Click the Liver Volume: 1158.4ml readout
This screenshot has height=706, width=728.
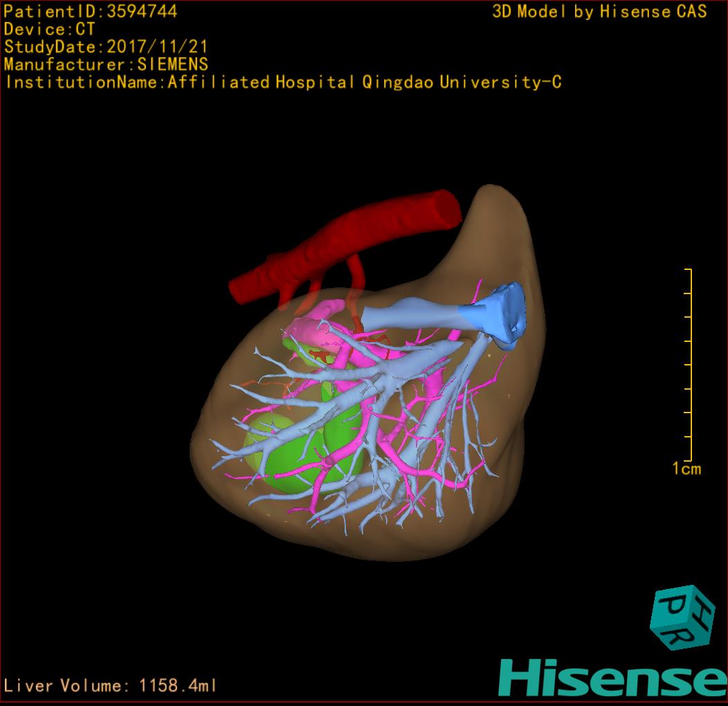coord(111,686)
